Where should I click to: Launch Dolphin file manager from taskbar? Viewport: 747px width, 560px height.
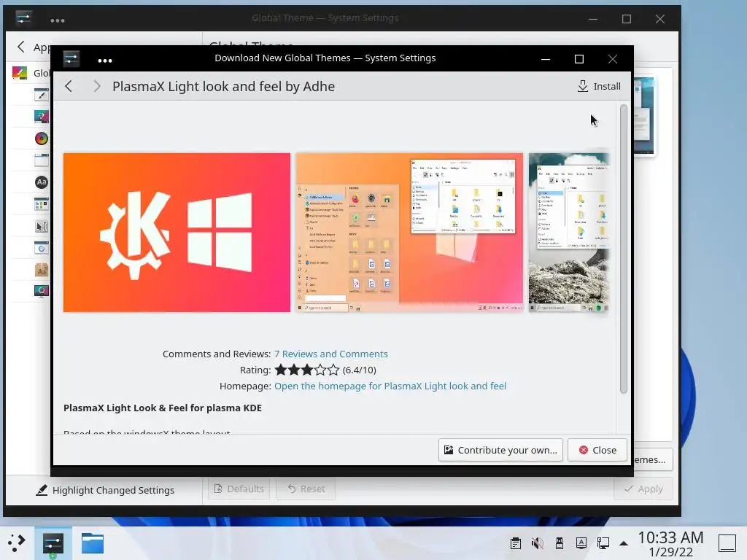coord(93,542)
